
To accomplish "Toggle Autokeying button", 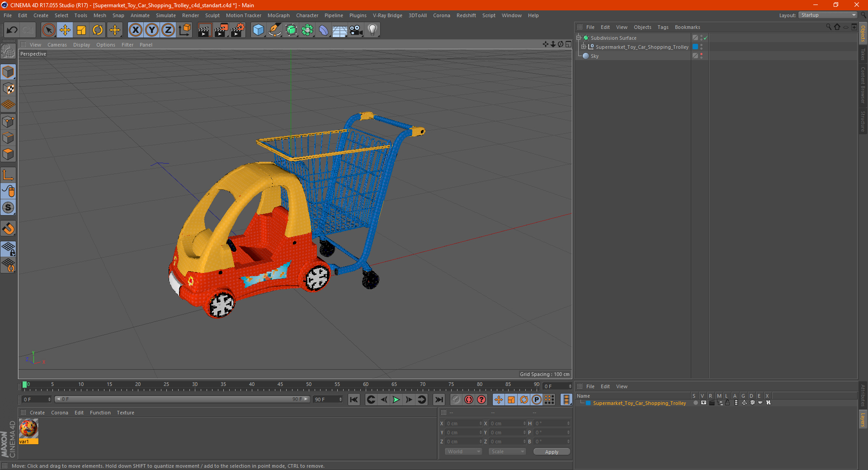I will pos(469,399).
